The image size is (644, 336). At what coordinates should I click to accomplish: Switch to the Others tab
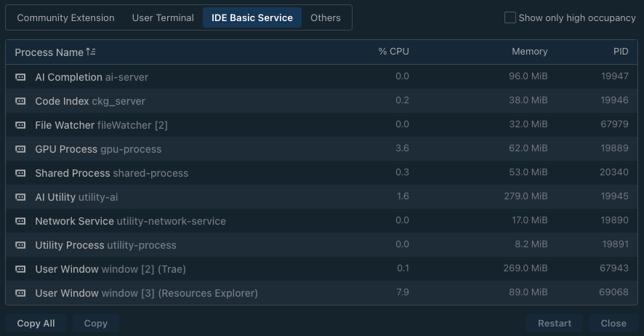(326, 17)
